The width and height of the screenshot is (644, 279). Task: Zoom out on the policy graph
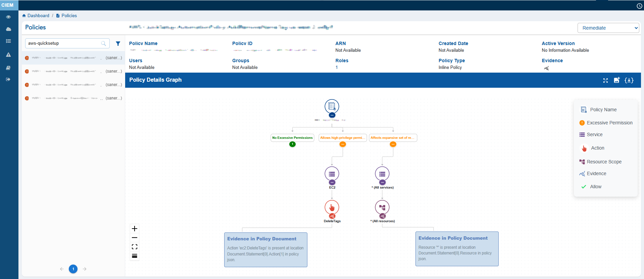135,238
